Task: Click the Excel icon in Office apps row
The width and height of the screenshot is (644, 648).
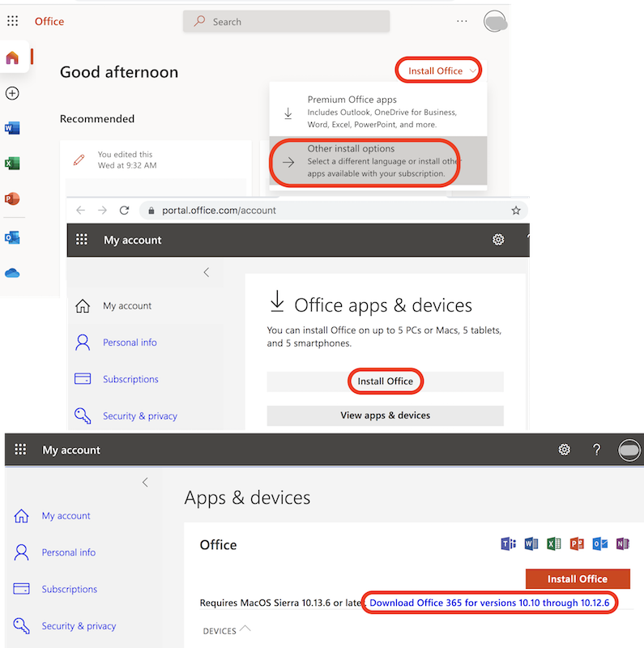Action: [554, 544]
